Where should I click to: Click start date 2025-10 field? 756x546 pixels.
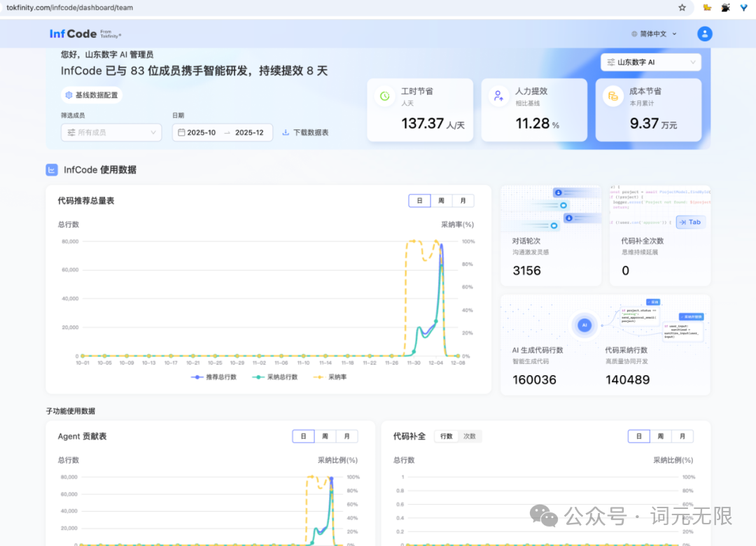point(201,132)
